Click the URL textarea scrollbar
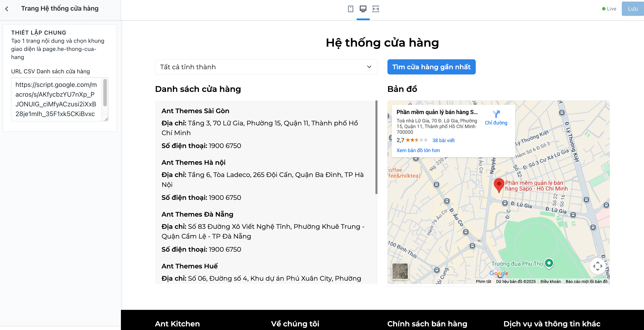Viewport: 644px width, 330px height. coord(105,92)
